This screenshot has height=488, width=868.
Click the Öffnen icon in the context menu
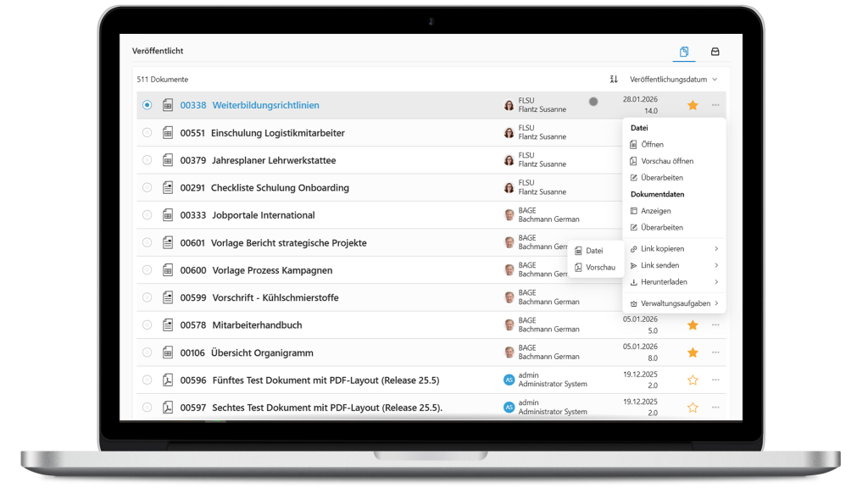634,144
